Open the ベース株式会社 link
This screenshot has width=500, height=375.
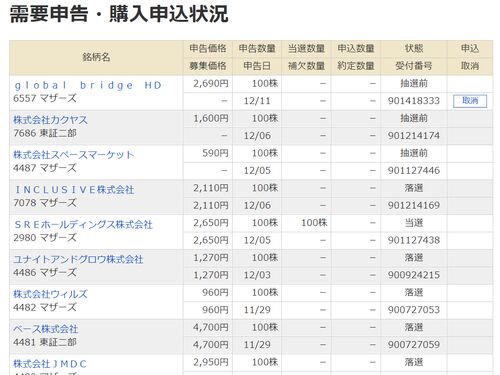click(x=46, y=329)
